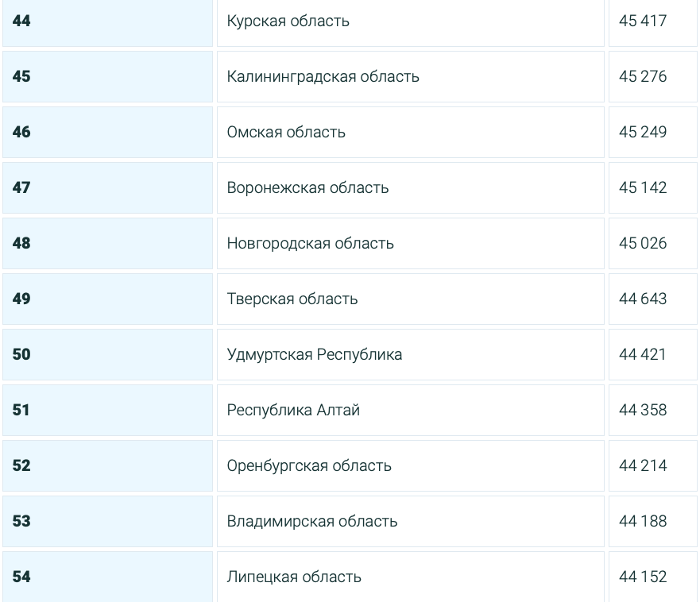Select the value 45 249
700x602 pixels.
(643, 133)
